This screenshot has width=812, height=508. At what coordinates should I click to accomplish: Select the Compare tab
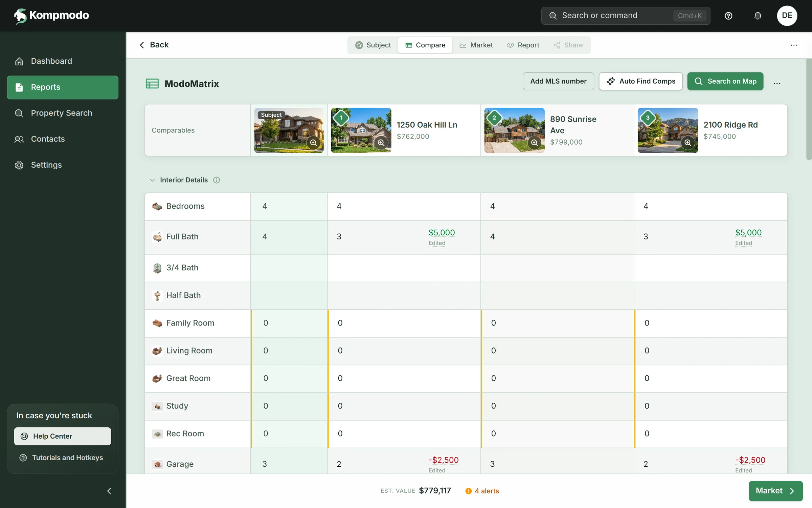tap(425, 45)
